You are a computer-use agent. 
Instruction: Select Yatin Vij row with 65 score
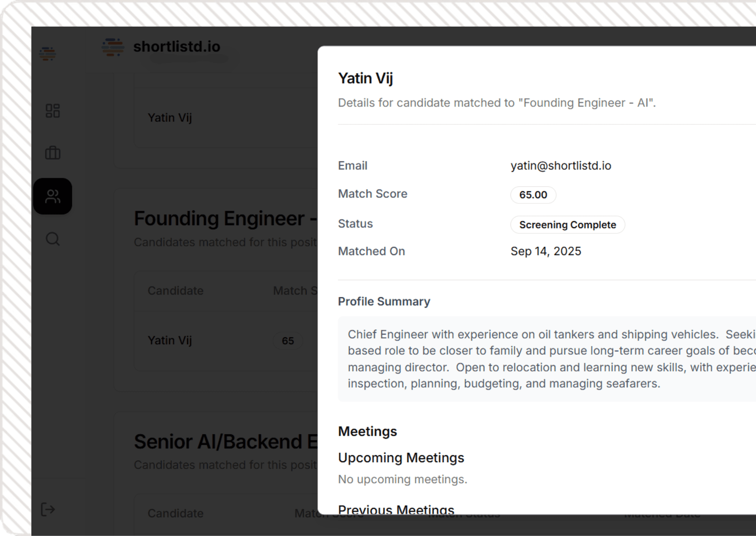[170, 340]
